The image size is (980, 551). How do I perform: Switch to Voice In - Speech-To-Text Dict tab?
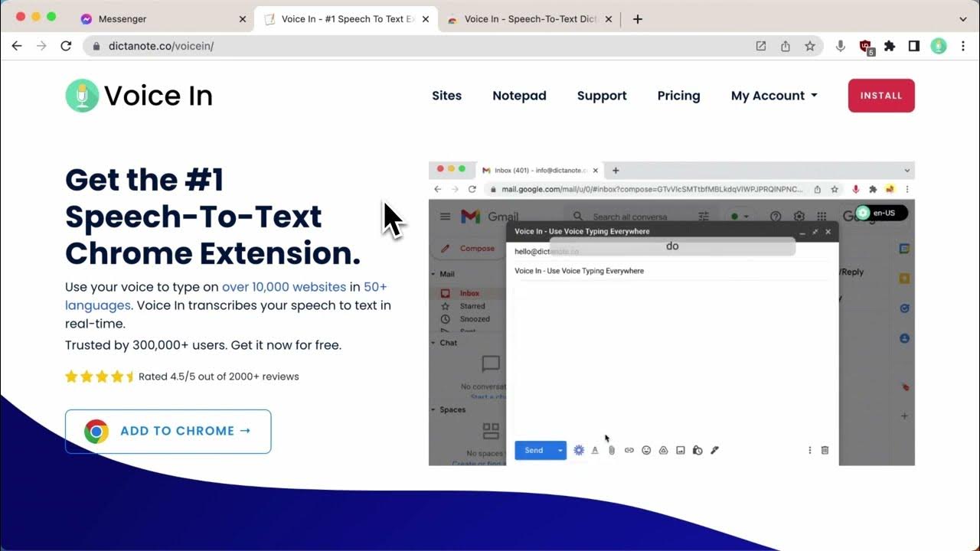530,19
